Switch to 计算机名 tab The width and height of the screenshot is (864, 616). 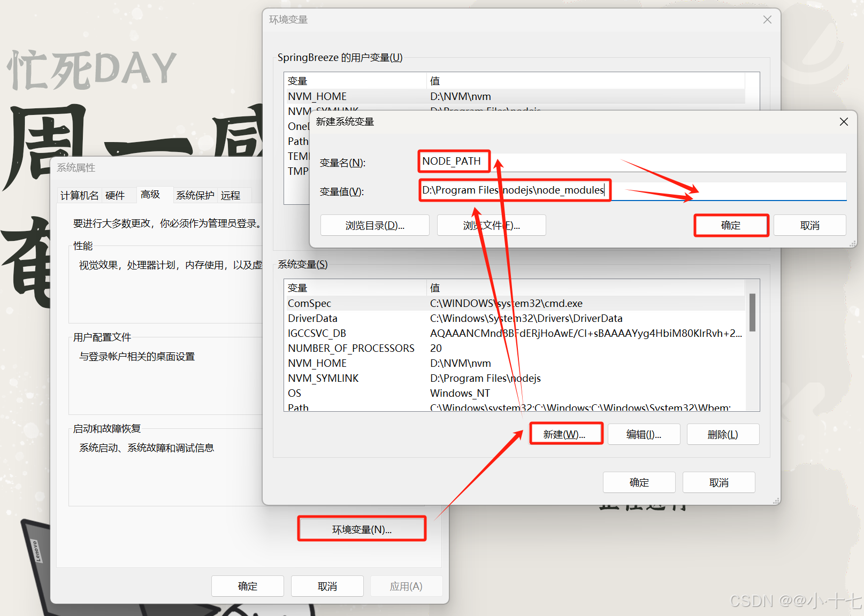pyautogui.click(x=79, y=195)
